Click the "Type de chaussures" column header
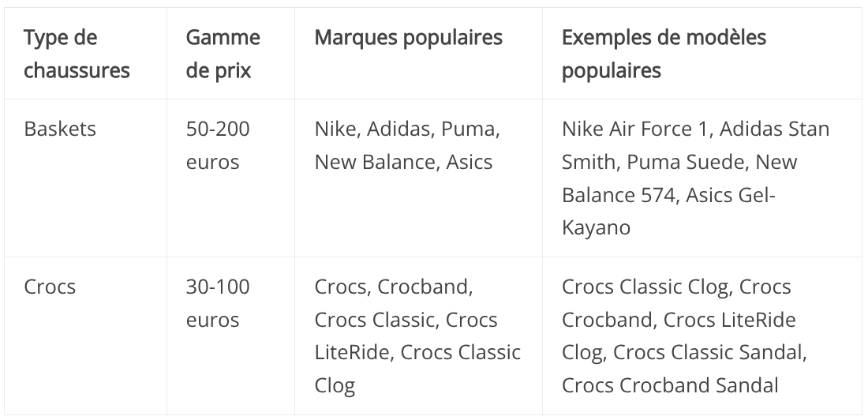This screenshot has width=868, height=420. [85, 53]
